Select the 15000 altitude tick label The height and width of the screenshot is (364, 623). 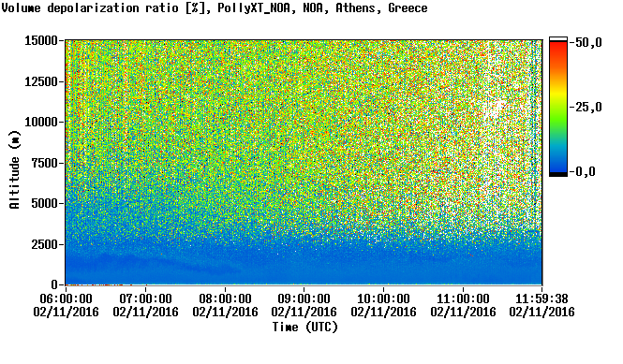(41, 40)
